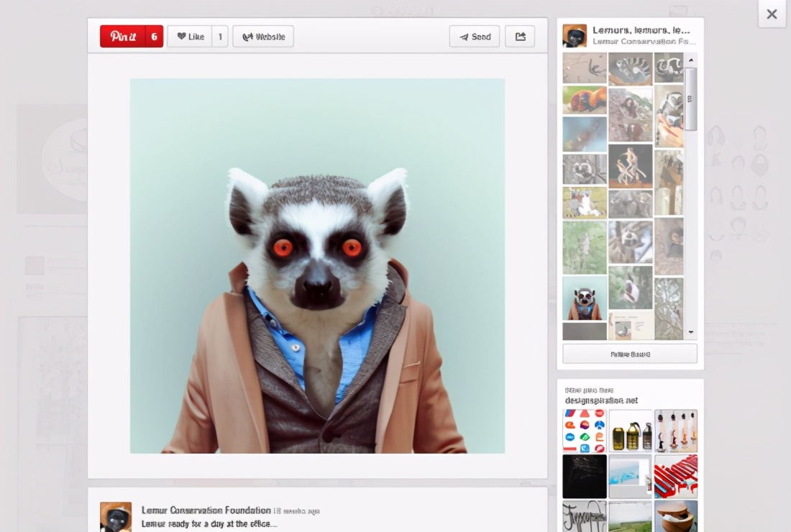Open the share arrow icon menu
791x532 pixels.
pos(520,37)
